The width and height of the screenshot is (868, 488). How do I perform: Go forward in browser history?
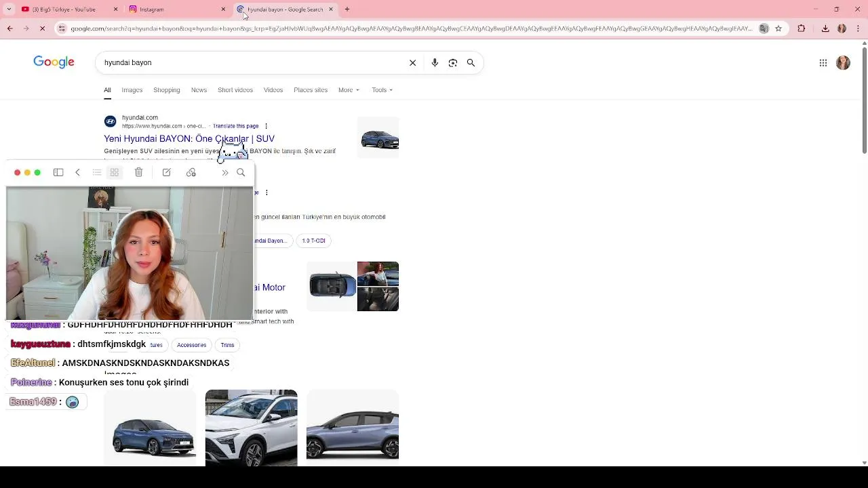coord(26,28)
